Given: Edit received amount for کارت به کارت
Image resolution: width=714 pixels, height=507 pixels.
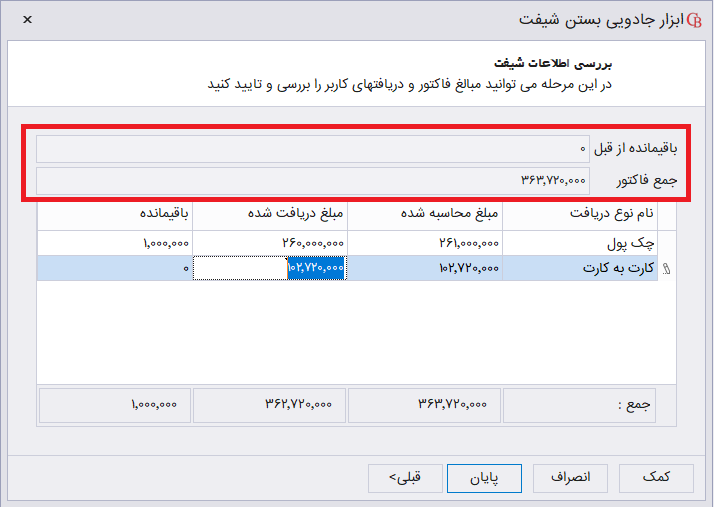Looking at the screenshot, I should (270, 268).
